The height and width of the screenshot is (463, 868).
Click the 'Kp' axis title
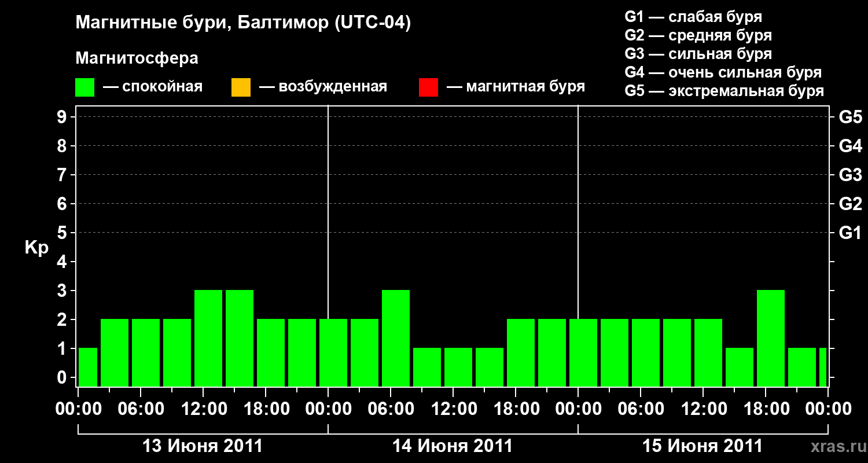36,248
